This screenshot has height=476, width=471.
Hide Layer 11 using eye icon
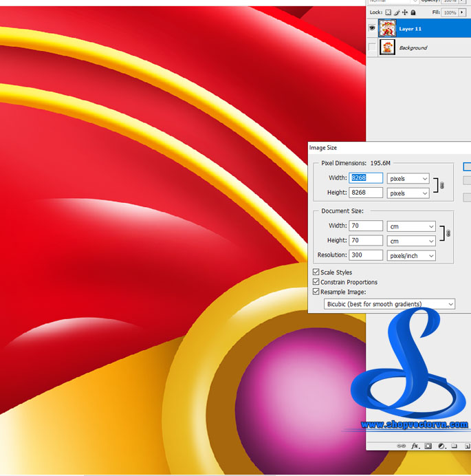pos(372,28)
